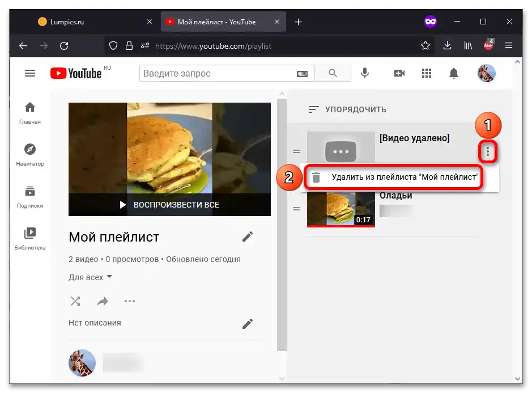Click Воспроизвести все button
This screenshot has width=532, height=393.
click(x=169, y=205)
